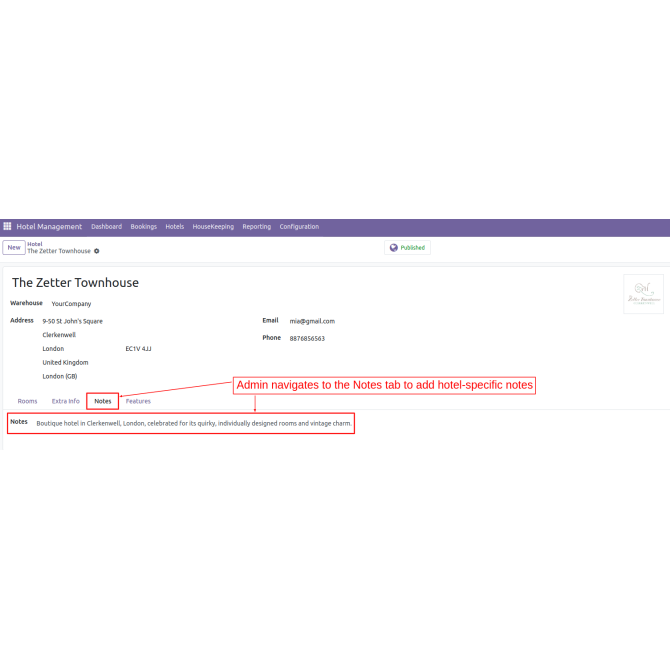Viewport: 670px width, 670px height.
Task: Toggle the Published website status
Action: (x=407, y=247)
